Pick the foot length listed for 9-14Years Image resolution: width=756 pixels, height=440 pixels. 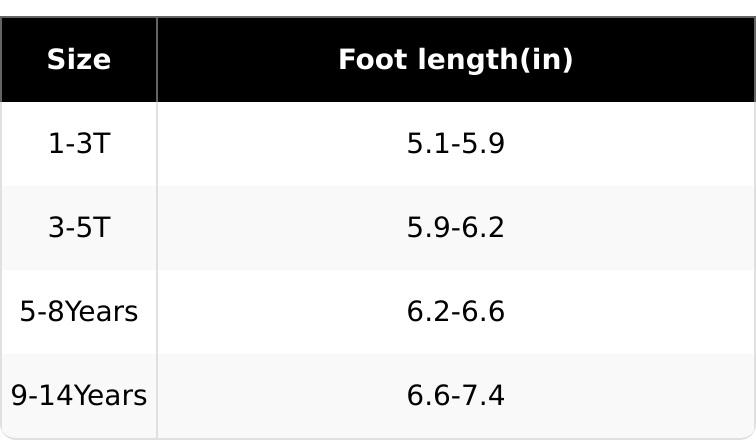pos(456,396)
